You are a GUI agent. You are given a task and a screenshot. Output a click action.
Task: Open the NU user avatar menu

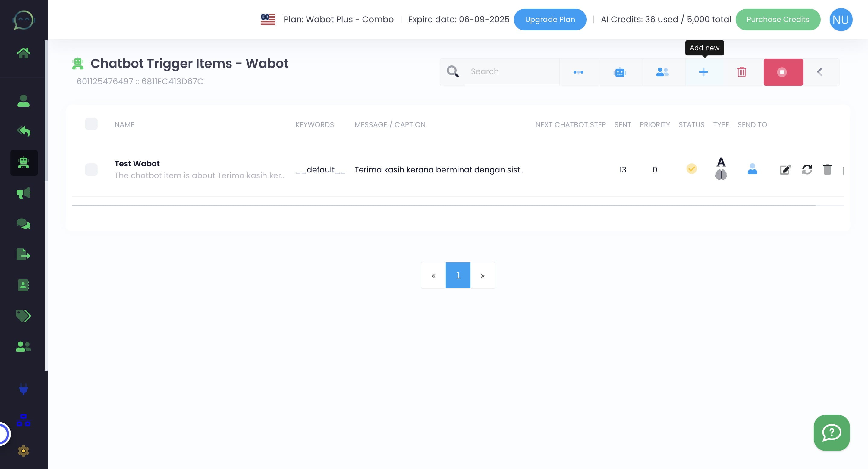click(x=841, y=20)
